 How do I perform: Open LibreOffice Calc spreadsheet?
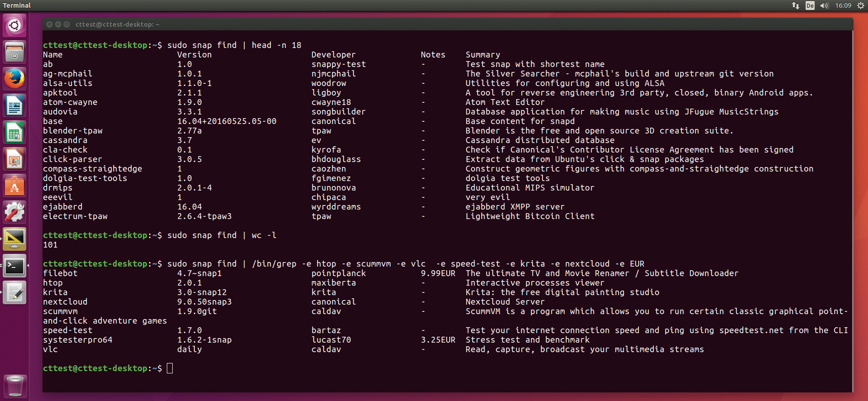click(14, 133)
